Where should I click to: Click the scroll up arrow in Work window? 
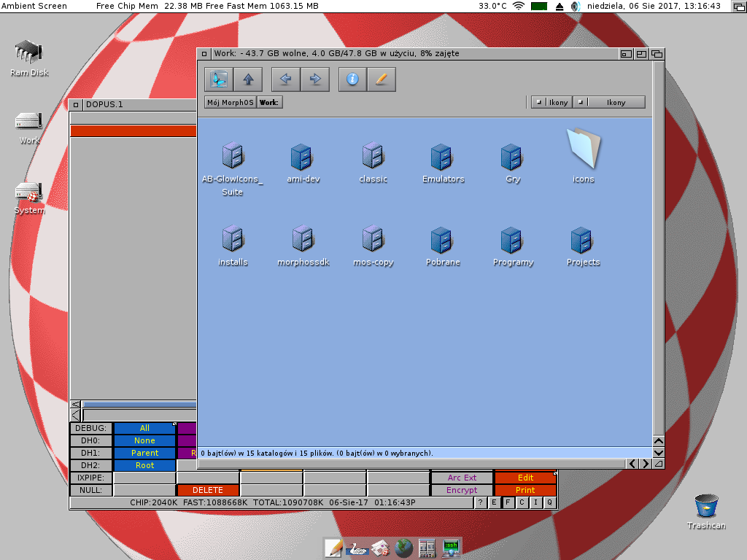pyautogui.click(x=659, y=441)
